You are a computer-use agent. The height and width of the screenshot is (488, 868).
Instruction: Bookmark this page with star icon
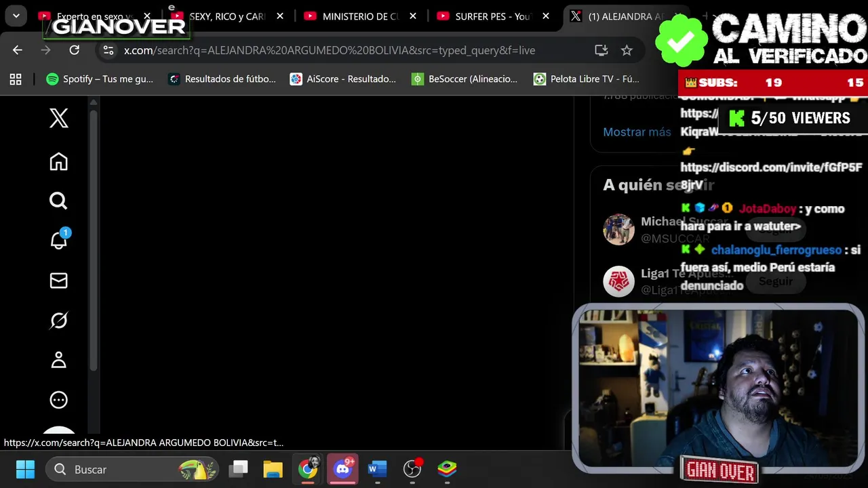pos(627,50)
